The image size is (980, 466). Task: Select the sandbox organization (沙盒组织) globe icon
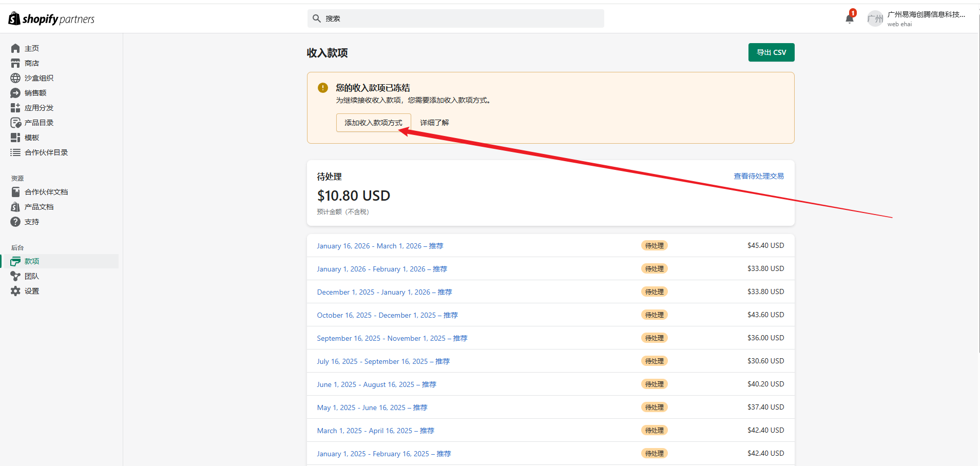pos(15,78)
